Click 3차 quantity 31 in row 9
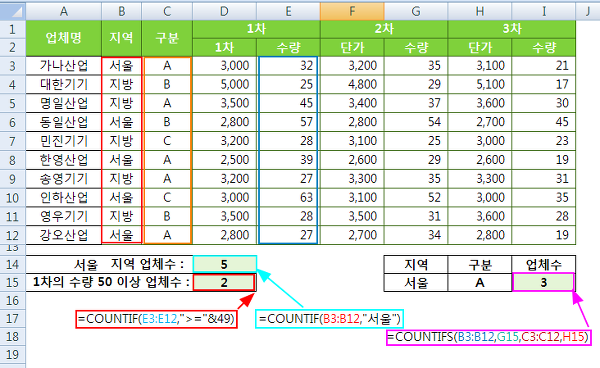Screen dimensions: 600x368 (x=544, y=179)
